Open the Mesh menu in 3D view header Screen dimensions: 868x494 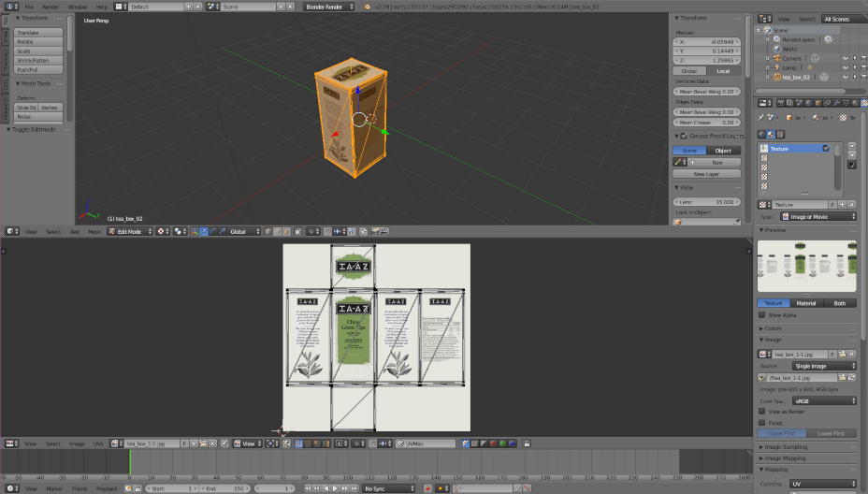pyautogui.click(x=94, y=231)
